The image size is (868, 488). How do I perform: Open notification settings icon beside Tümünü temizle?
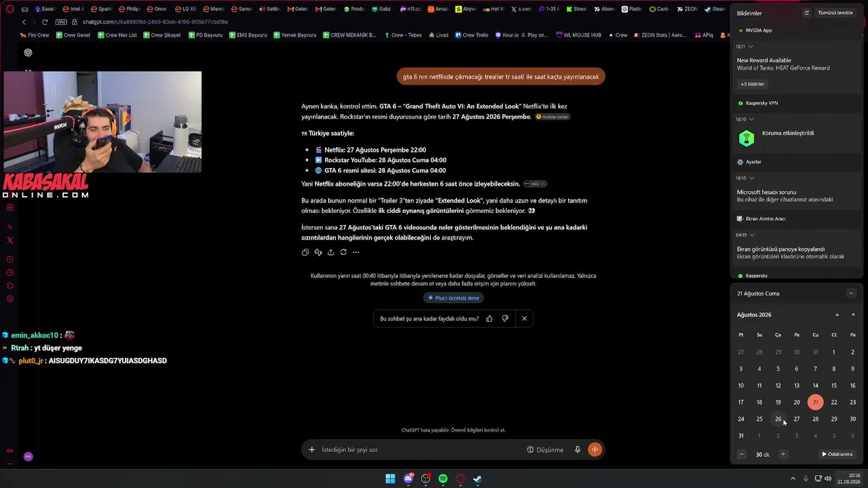click(806, 13)
